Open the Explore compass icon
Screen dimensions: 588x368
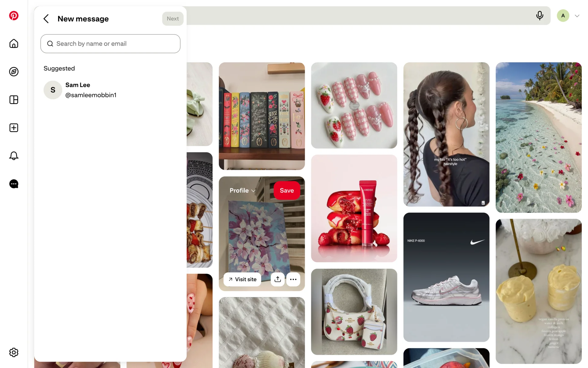pos(14,71)
